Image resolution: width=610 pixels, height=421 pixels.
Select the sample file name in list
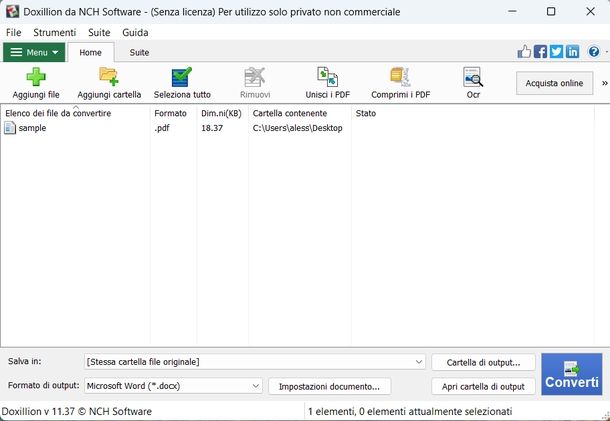point(32,128)
